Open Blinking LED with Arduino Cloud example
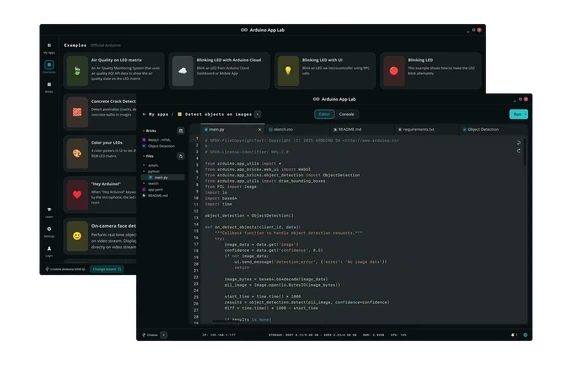This screenshot has width=572, height=365. [220, 70]
